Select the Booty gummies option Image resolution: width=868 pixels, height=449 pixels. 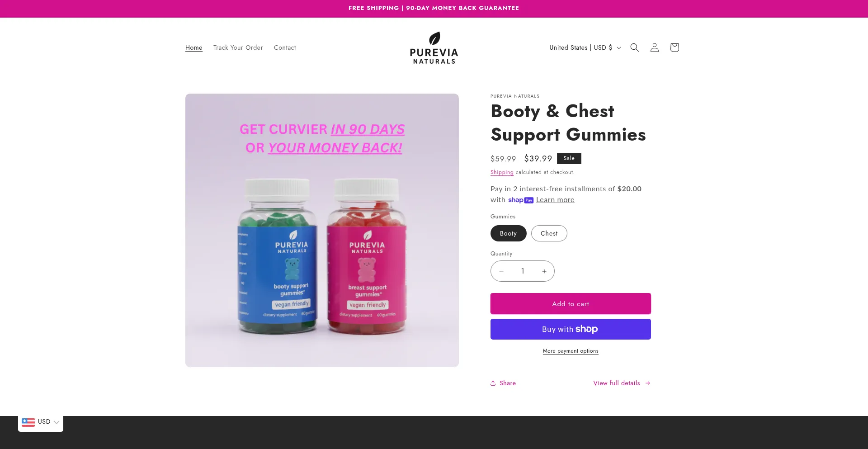click(x=508, y=233)
